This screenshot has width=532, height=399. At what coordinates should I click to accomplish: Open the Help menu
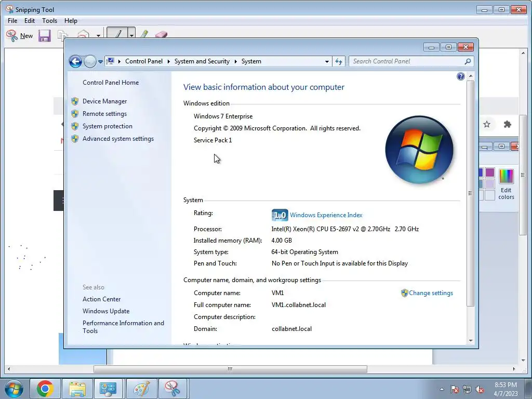point(71,21)
